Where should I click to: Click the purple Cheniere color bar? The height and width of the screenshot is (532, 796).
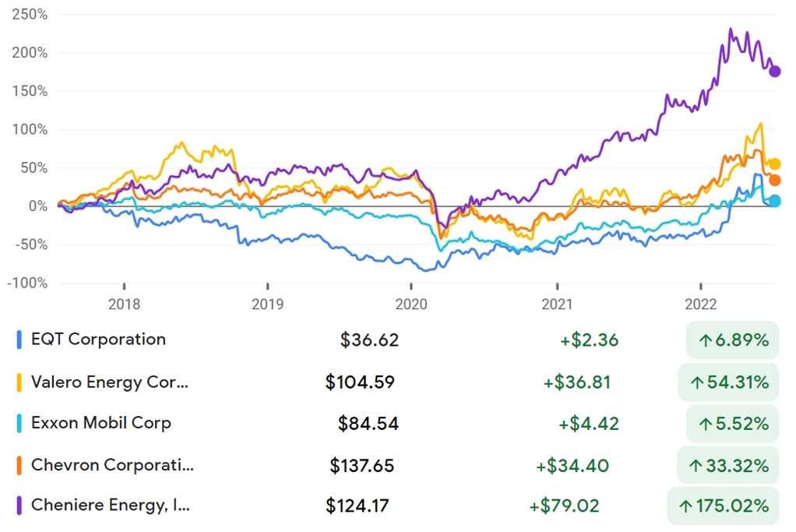click(19, 506)
